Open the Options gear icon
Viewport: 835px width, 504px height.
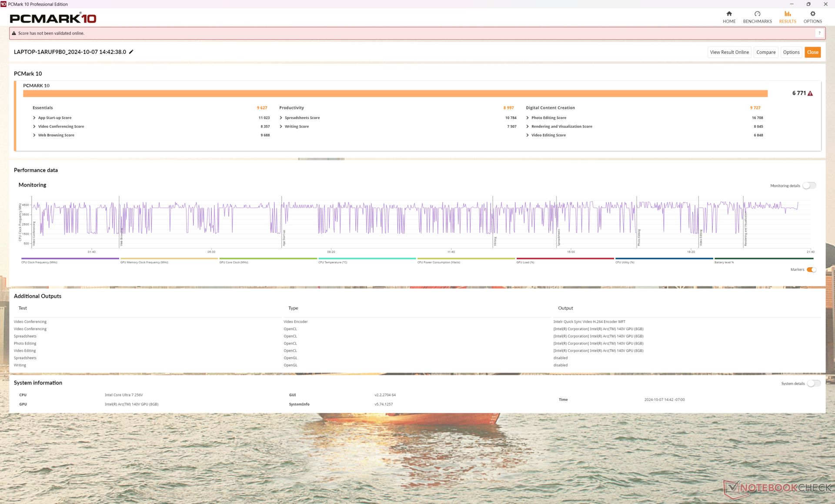(x=812, y=14)
